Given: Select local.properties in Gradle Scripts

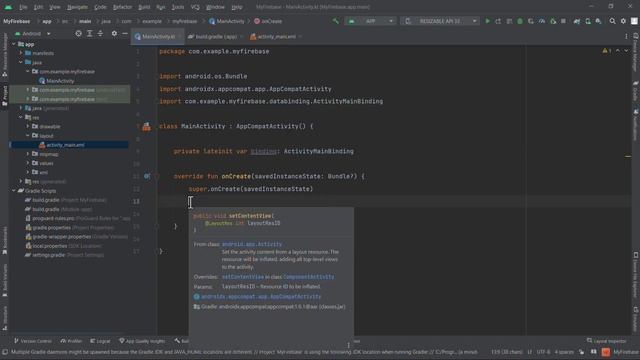Looking at the screenshot, I should coord(49,246).
